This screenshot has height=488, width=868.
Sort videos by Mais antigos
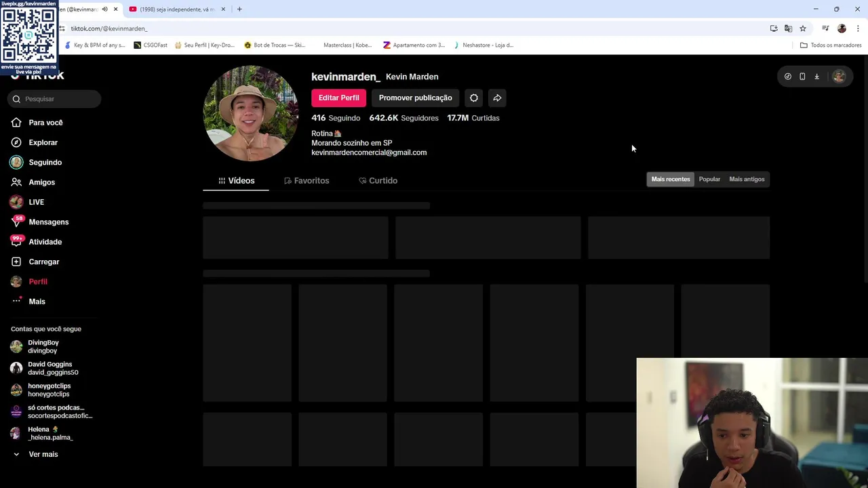pos(747,180)
